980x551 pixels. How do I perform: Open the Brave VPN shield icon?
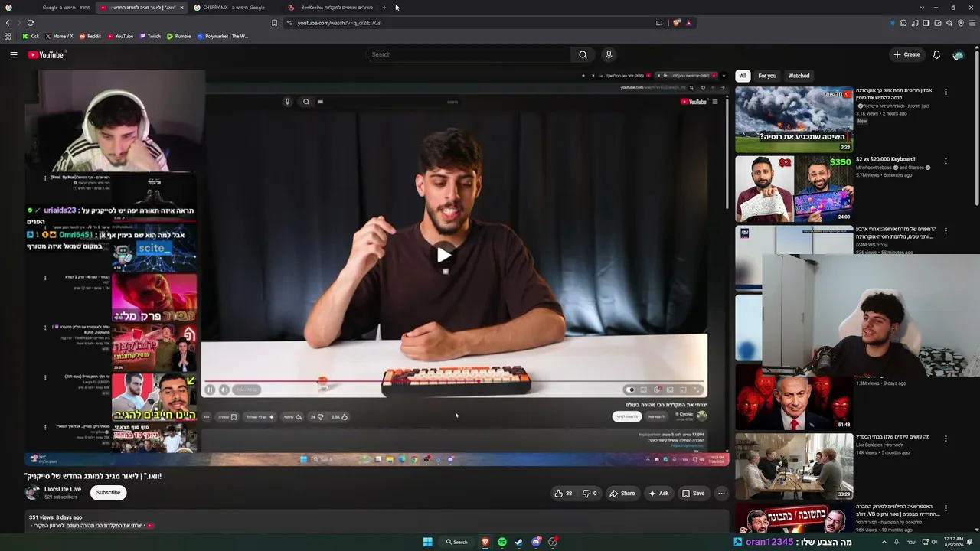coord(961,23)
